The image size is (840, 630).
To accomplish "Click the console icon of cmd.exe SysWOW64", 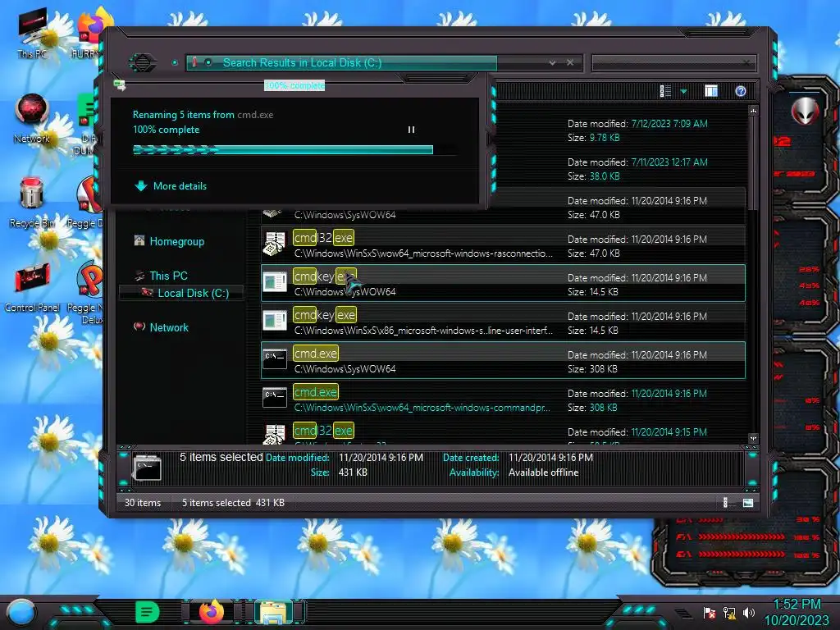I will [x=275, y=359].
